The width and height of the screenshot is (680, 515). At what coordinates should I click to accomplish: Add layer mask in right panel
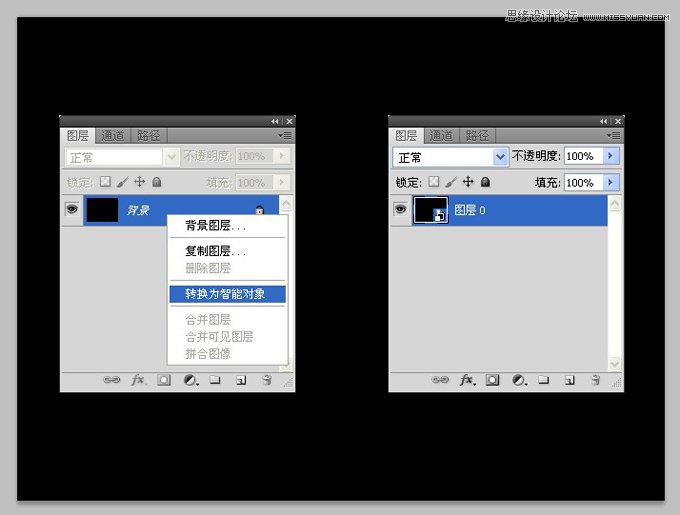click(492, 380)
